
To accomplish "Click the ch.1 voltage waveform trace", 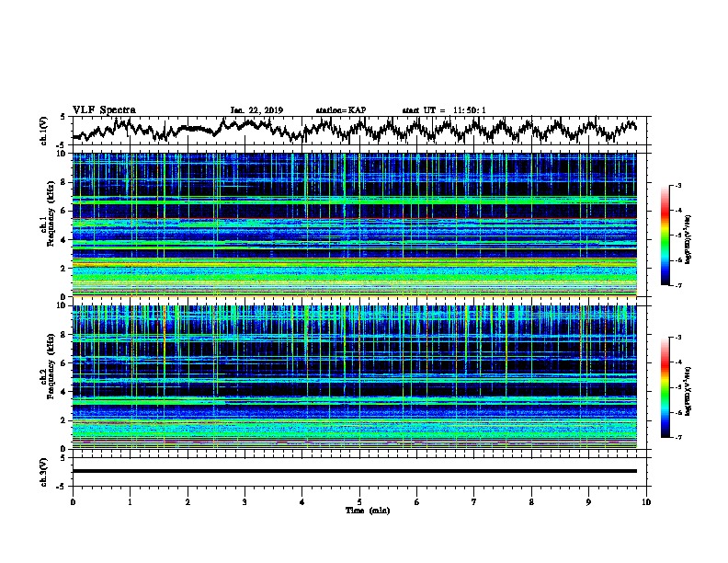I will click(x=354, y=131).
